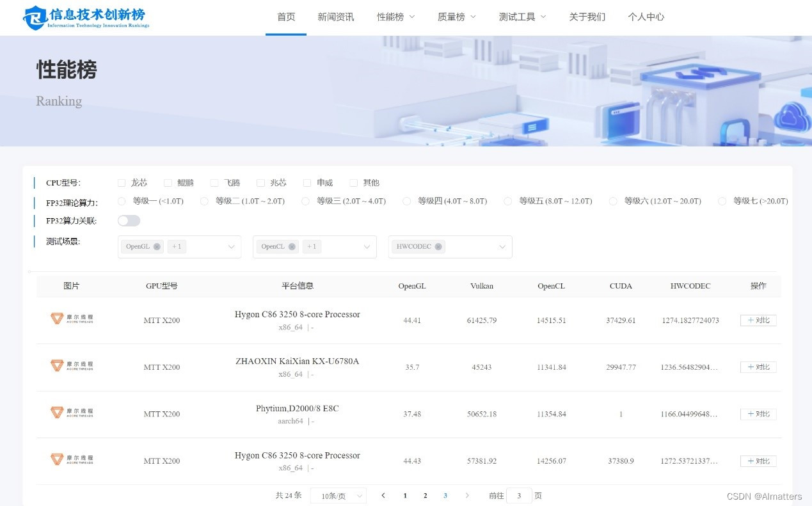This screenshot has width=812, height=506.
Task: Click Moore Threads logo in Phytium row
Action: (72, 413)
